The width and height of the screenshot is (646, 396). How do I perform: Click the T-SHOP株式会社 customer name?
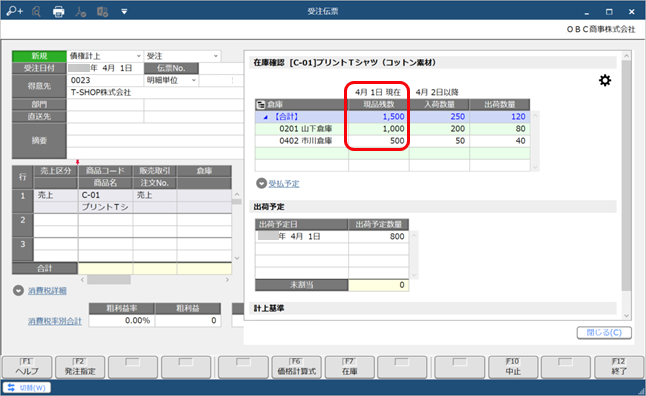101,93
